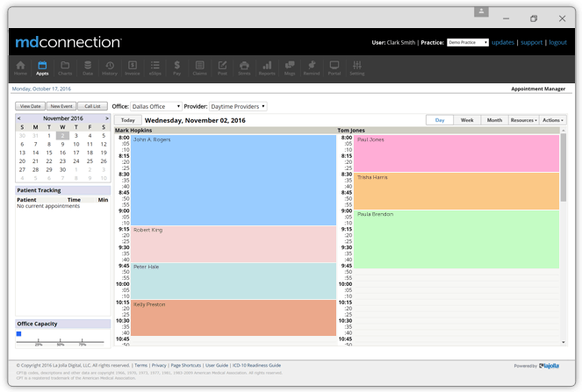Go to next month arrow in mini calendar
582x392 pixels.
(107, 118)
